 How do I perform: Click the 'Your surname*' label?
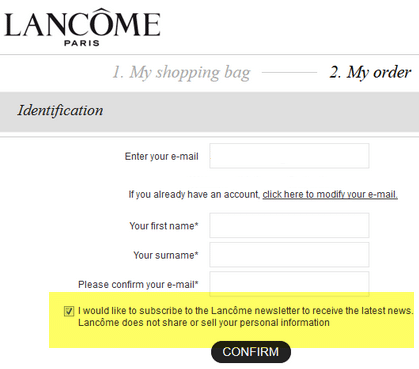click(x=166, y=255)
